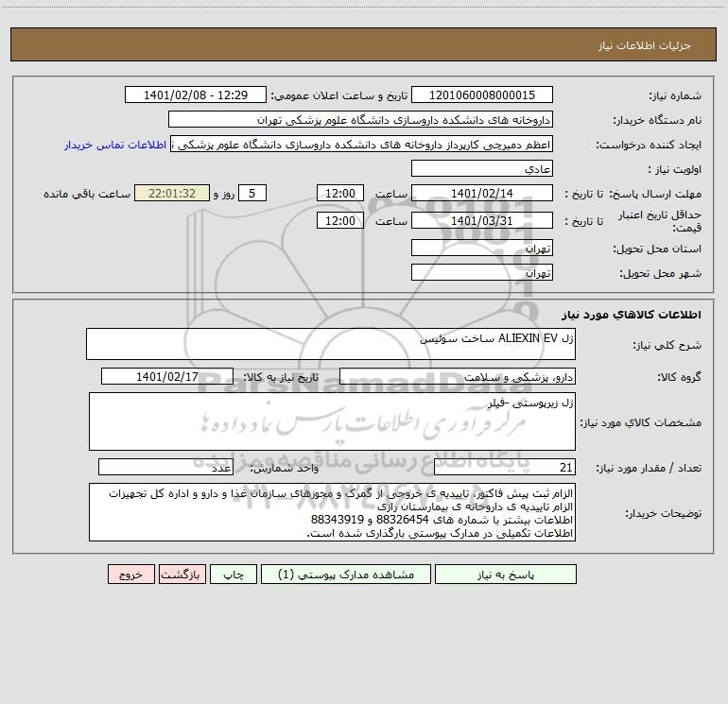Viewport: 728px width, 704px height.
Task: Click the general description field ژل ALIEXIN EV
Action: point(331,344)
